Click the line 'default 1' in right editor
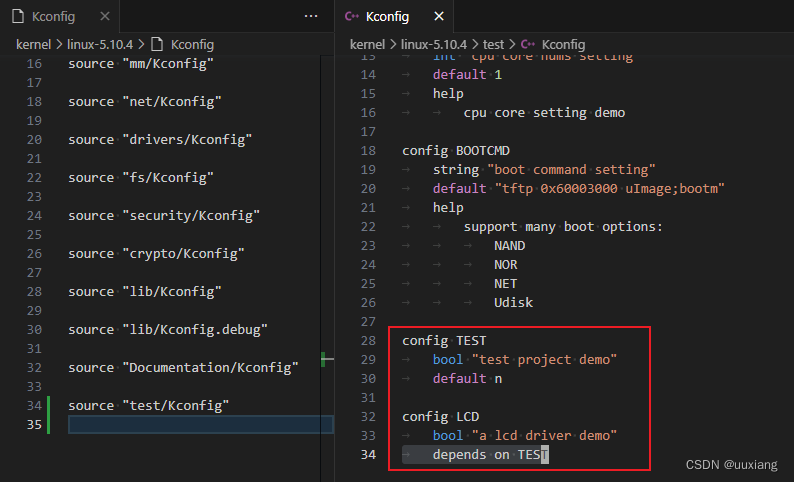This screenshot has width=794, height=482. click(x=467, y=75)
